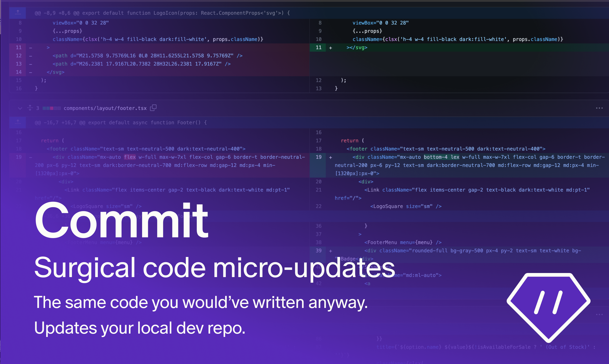The image size is (609, 364).
Task: Expand hidden lines above the Footer hunk
Action: click(18, 122)
